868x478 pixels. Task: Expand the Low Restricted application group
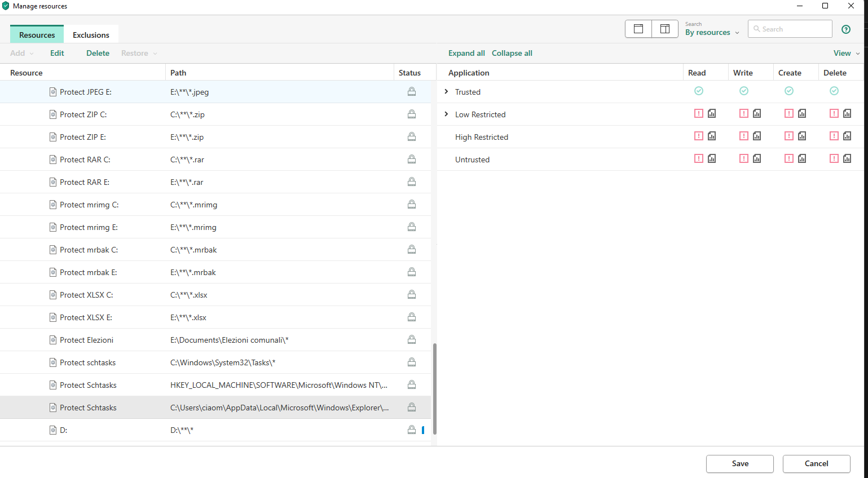tap(446, 114)
